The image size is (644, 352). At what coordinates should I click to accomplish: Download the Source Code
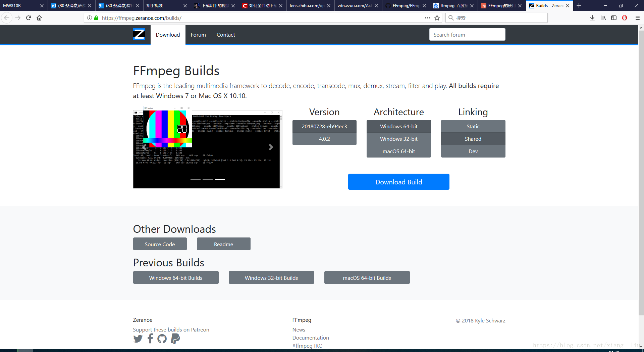[x=160, y=244]
